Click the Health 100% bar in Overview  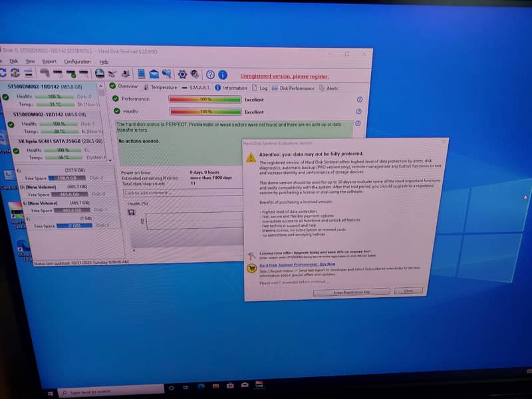(x=205, y=111)
